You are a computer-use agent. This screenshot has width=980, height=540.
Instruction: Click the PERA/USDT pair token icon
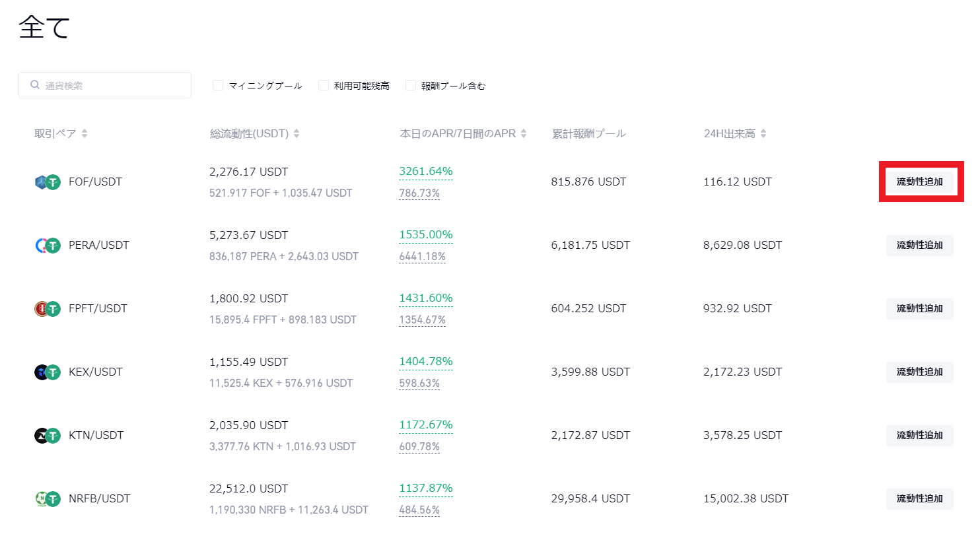47,246
